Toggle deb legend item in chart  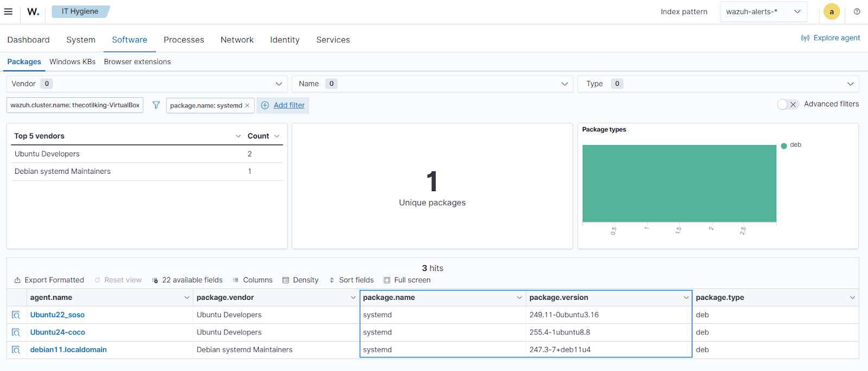point(795,145)
